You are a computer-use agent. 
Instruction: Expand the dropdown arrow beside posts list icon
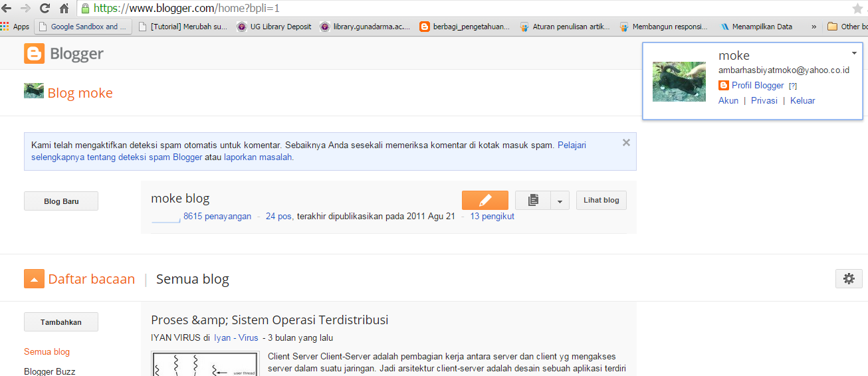click(x=560, y=200)
